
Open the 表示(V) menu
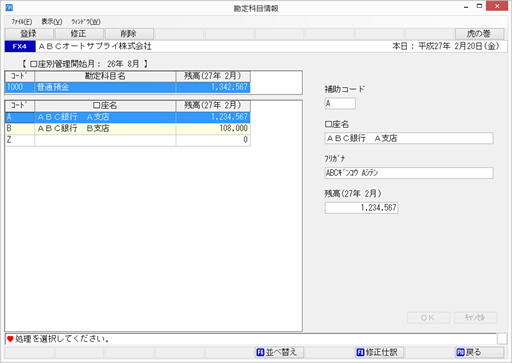[x=52, y=22]
